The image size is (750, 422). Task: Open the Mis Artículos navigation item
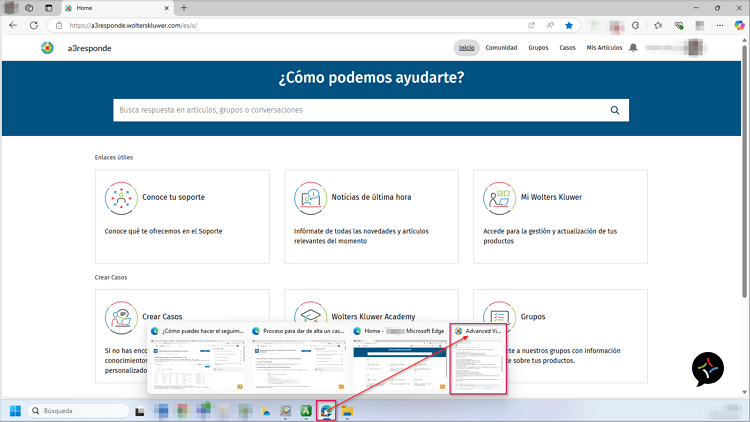click(x=604, y=47)
